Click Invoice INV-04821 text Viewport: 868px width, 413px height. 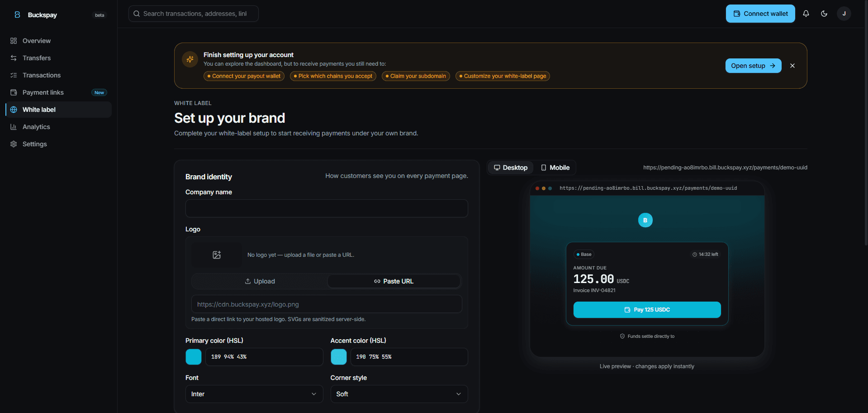pyautogui.click(x=594, y=290)
